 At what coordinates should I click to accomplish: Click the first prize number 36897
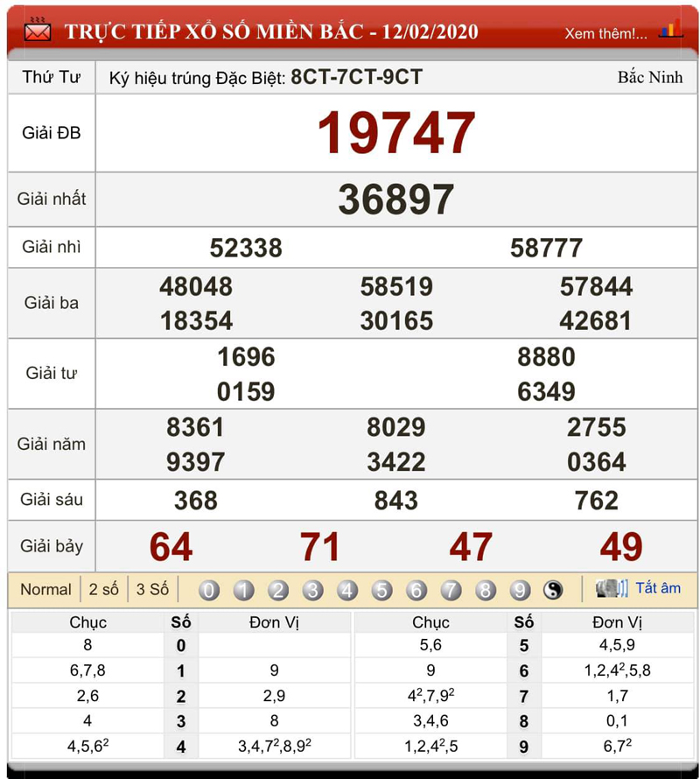coord(395,200)
